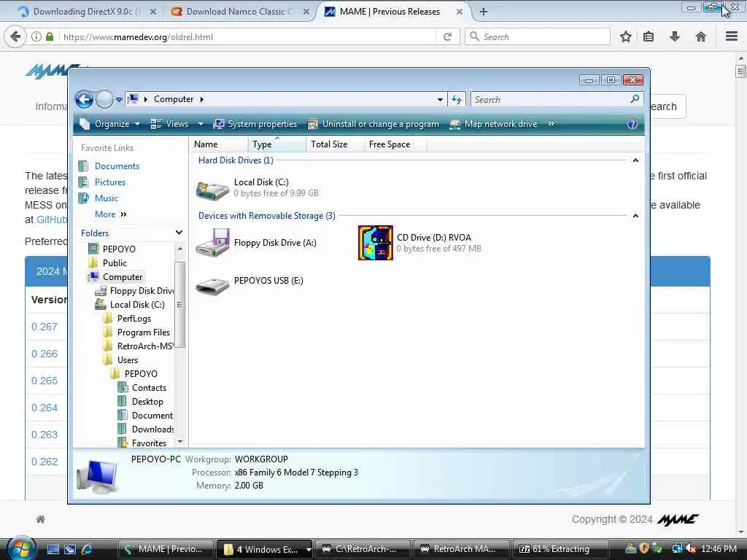Open MAME version 0.264 link
This screenshot has width=747, height=560.
[x=44, y=408]
